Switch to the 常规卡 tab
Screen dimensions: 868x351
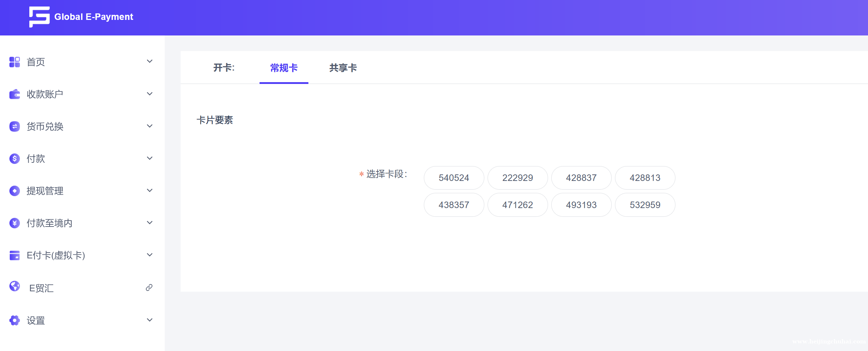pos(284,68)
